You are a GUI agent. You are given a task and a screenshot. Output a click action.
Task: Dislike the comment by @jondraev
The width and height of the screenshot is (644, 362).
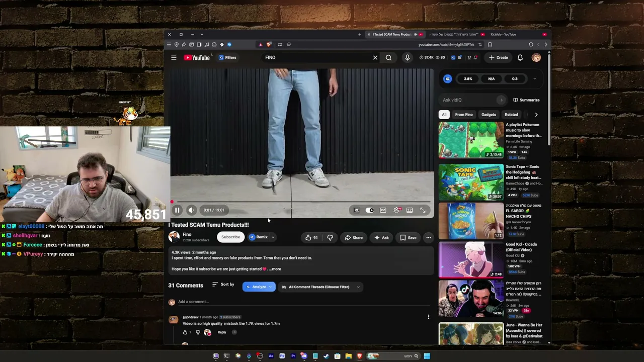click(197, 332)
